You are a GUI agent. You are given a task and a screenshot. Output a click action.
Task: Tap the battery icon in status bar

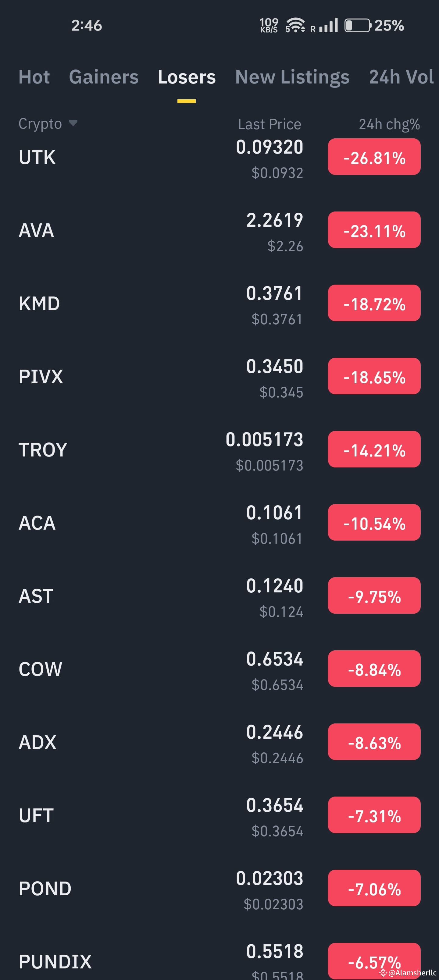click(358, 26)
